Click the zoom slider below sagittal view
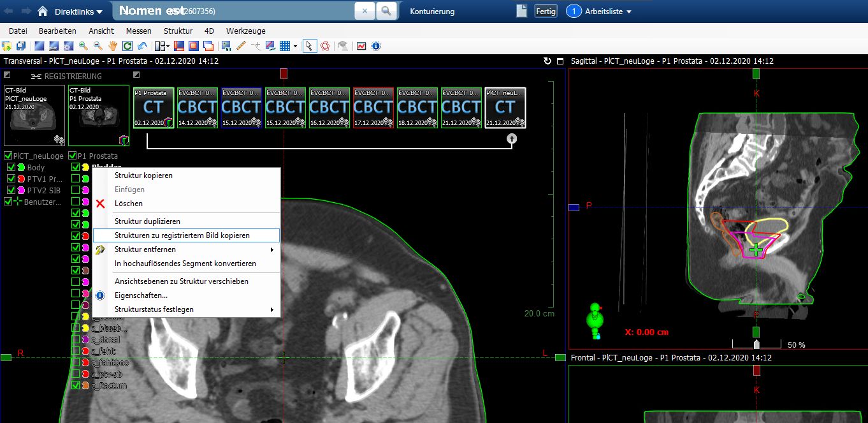The image size is (868, 423). pyautogui.click(x=756, y=345)
